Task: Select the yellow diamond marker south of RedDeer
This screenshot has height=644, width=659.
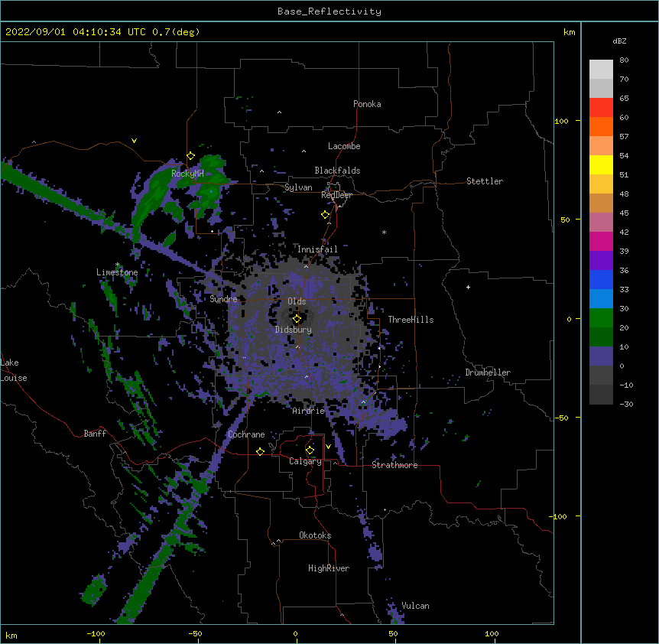Action: pyautogui.click(x=326, y=215)
